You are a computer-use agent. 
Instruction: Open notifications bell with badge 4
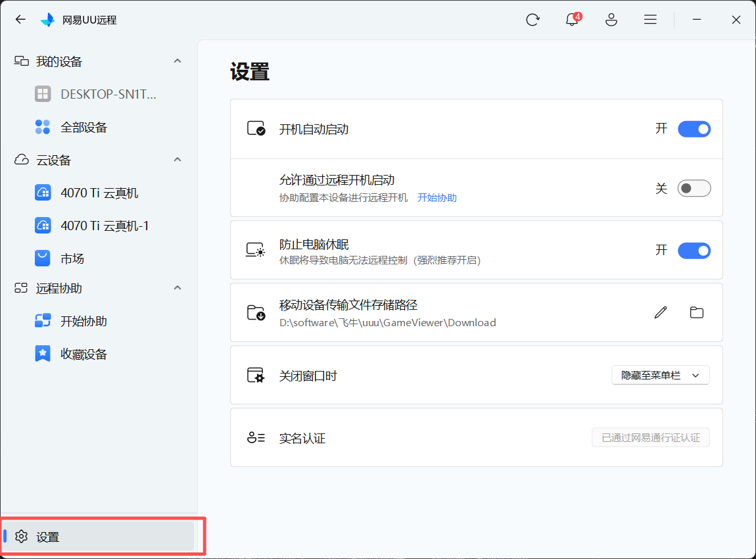pyautogui.click(x=573, y=19)
